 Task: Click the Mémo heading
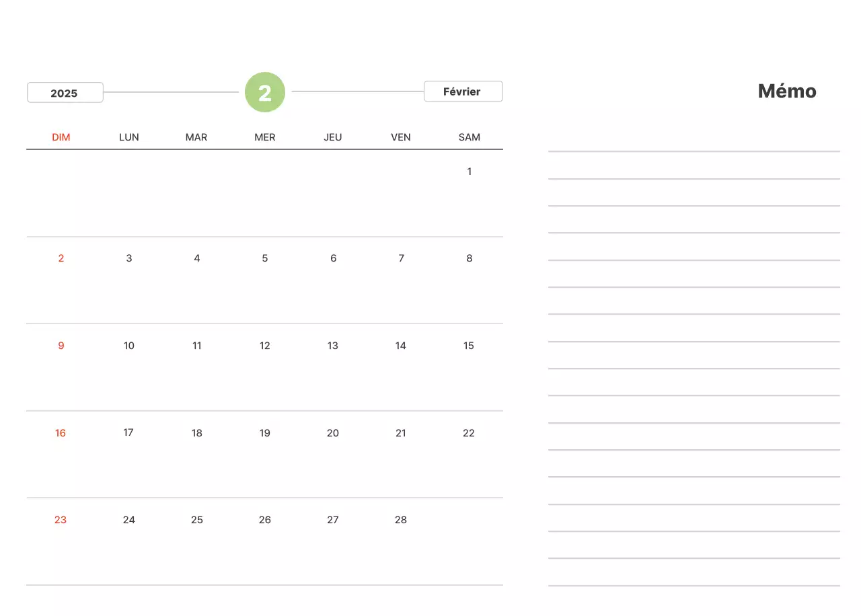787,91
